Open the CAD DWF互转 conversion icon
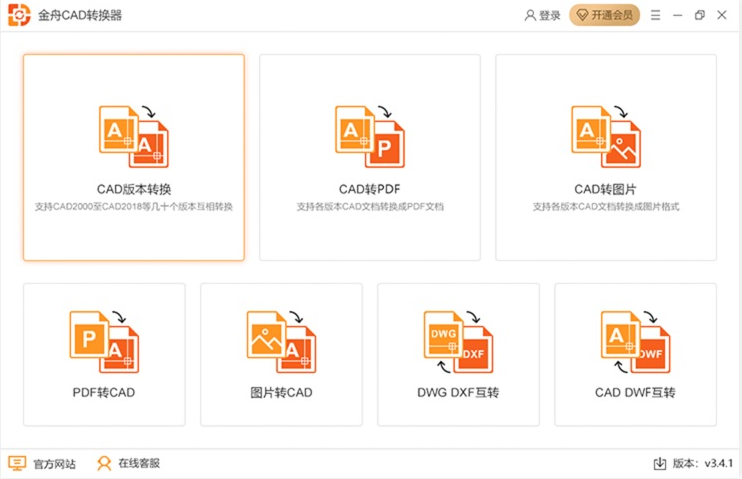The width and height of the screenshot is (742, 479). click(636, 342)
